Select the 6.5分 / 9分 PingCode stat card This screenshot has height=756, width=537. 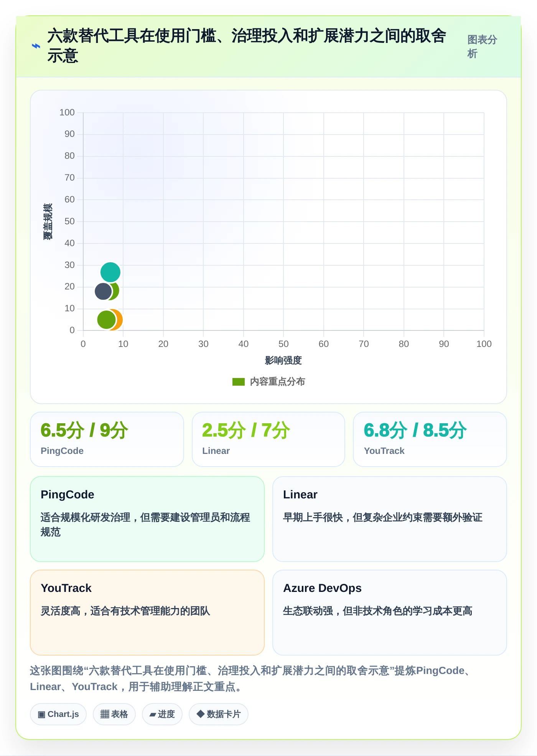[107, 439]
